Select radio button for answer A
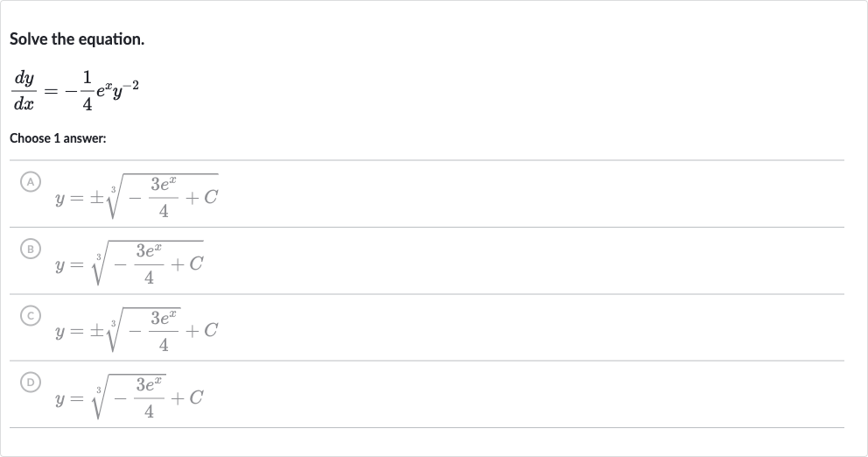Viewport: 868px width, 457px height. point(31,182)
